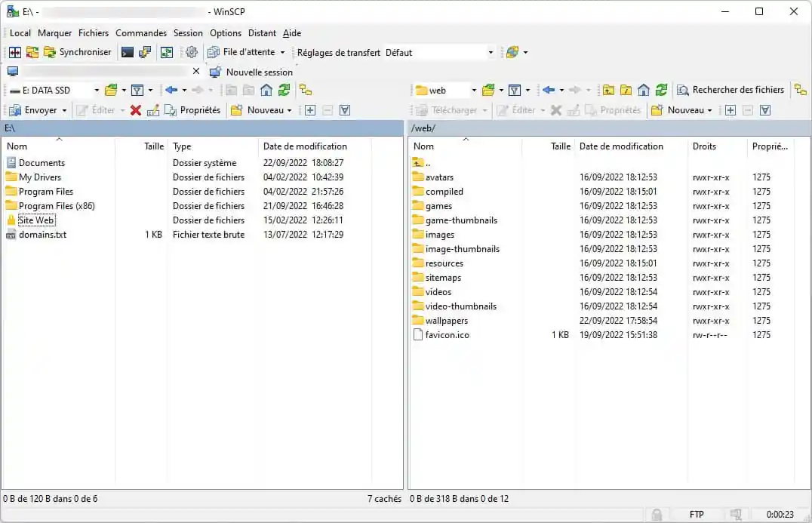
Task: Click the globe update icon
Action: [512, 52]
